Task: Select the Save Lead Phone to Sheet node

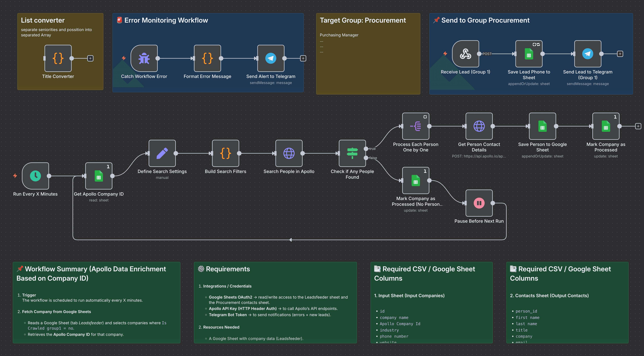Action: click(529, 54)
